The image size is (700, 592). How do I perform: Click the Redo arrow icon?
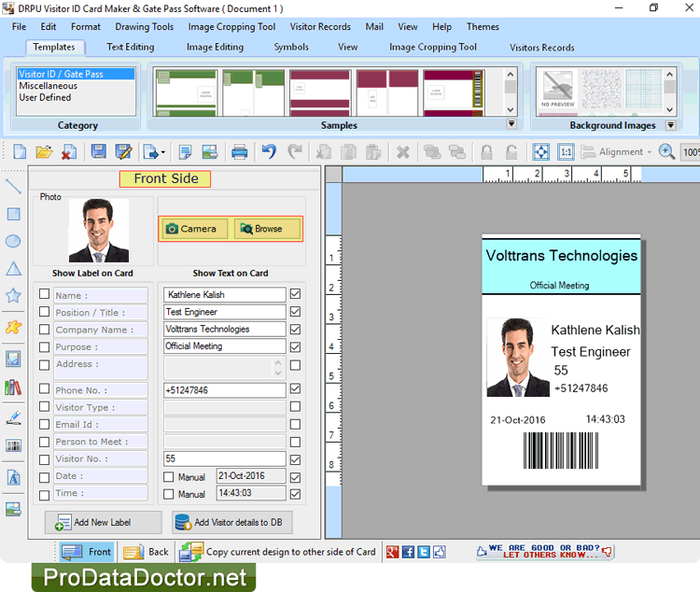click(295, 152)
